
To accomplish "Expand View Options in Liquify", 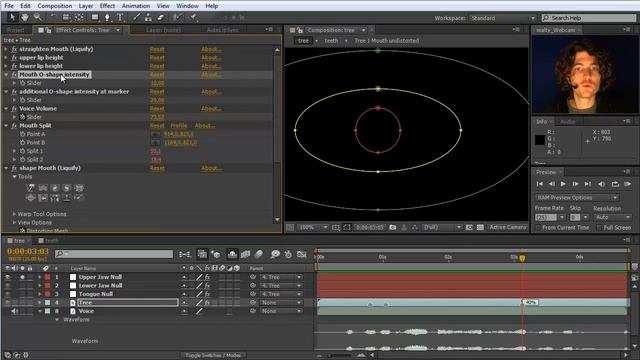I will point(14,222).
